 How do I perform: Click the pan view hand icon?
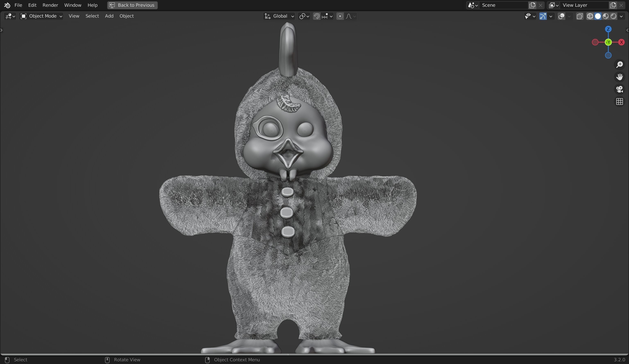coord(619,77)
